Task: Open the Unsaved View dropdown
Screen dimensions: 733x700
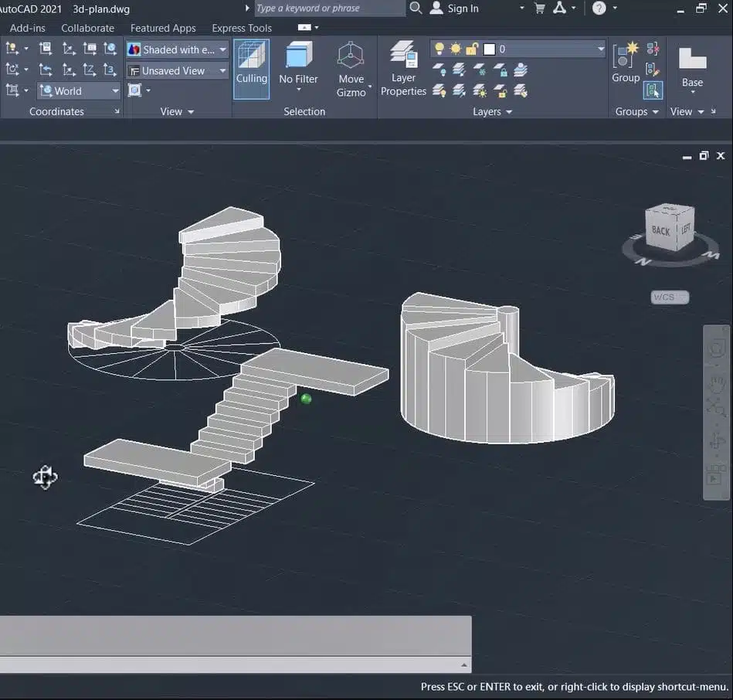Action: pyautogui.click(x=177, y=70)
